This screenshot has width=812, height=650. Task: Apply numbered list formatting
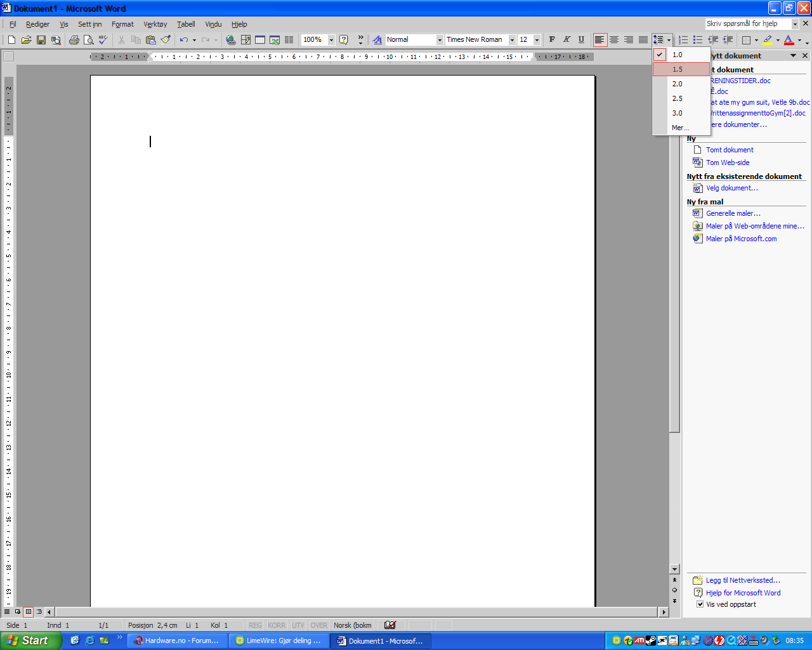pos(683,39)
